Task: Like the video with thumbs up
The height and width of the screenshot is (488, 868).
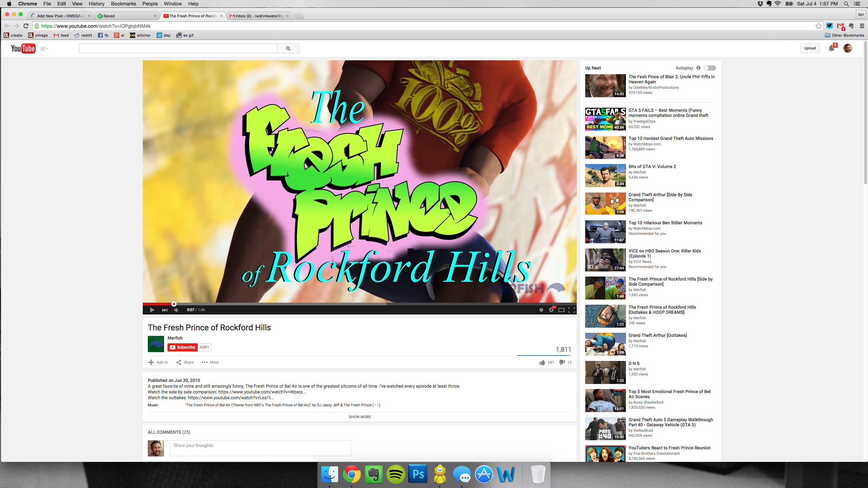Action: tap(542, 363)
